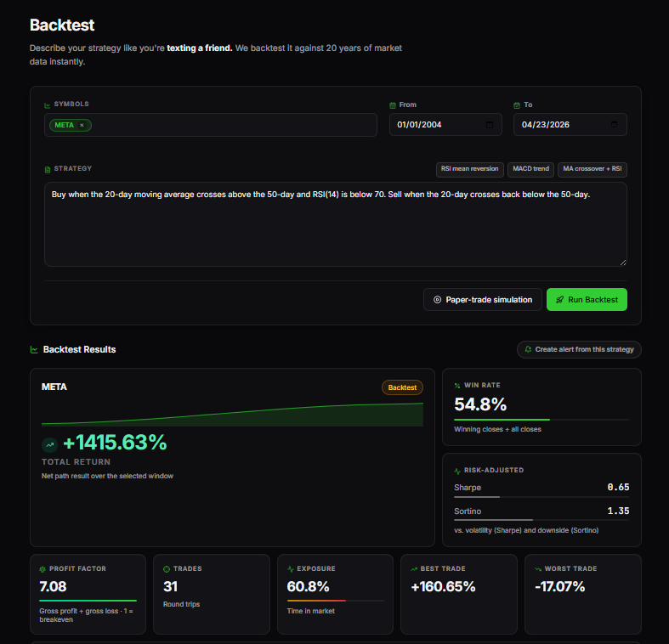Grab the strategy textarea resize handle
The image size is (669, 644).
coord(623,263)
